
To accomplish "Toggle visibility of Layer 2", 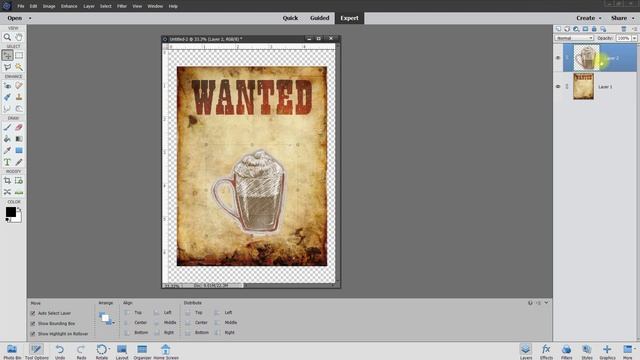I will (x=558, y=58).
